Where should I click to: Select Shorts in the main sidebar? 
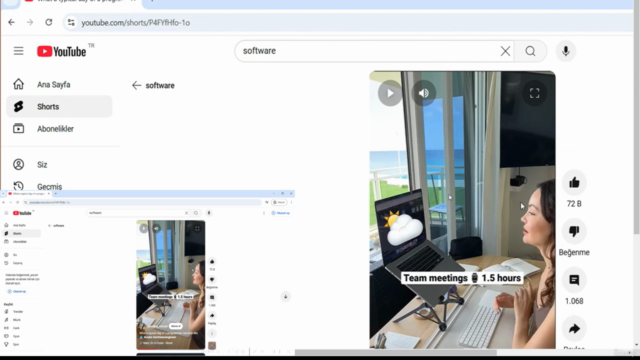tap(59, 107)
